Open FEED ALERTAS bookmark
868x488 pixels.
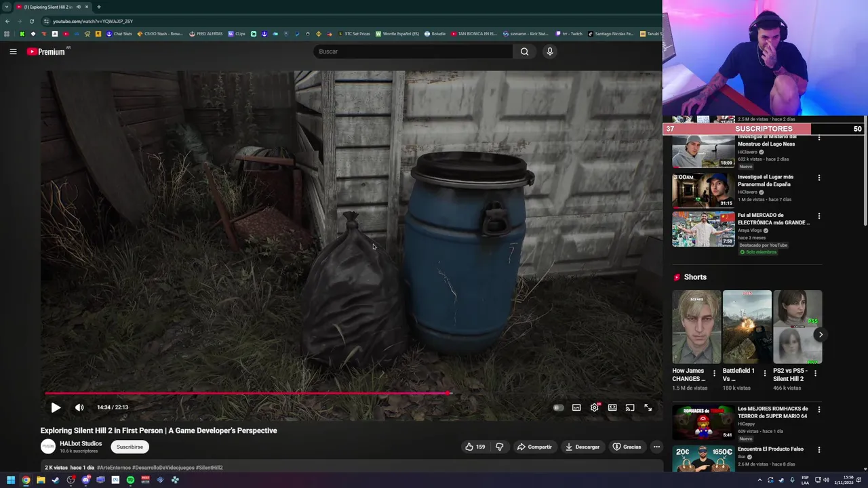pos(206,33)
